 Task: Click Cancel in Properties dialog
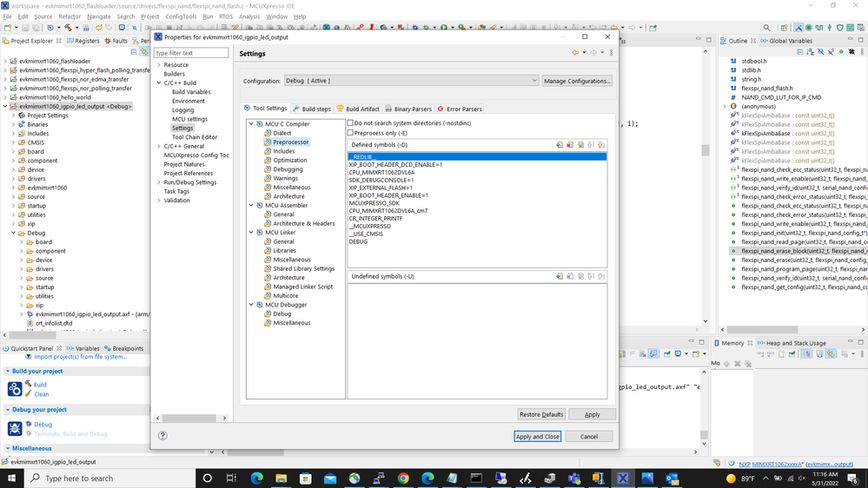[x=589, y=437]
